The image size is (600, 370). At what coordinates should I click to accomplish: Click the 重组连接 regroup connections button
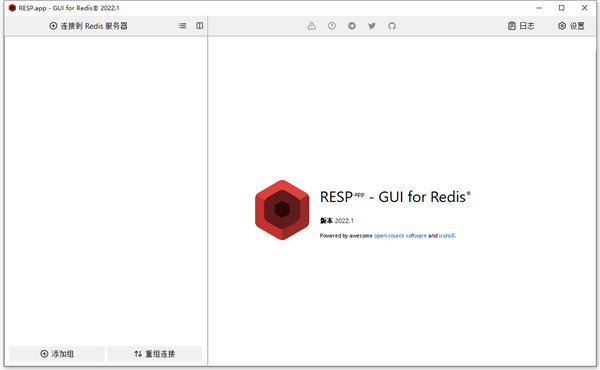pyautogui.click(x=155, y=354)
